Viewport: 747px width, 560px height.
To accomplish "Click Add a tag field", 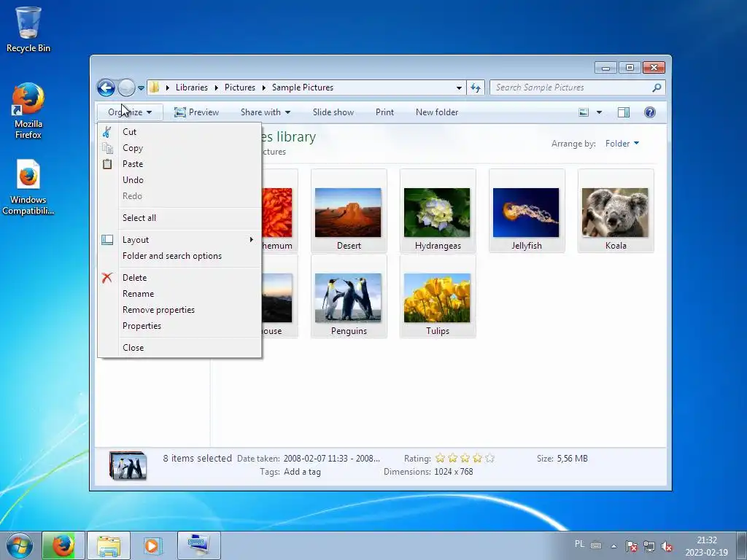I will 302,472.
